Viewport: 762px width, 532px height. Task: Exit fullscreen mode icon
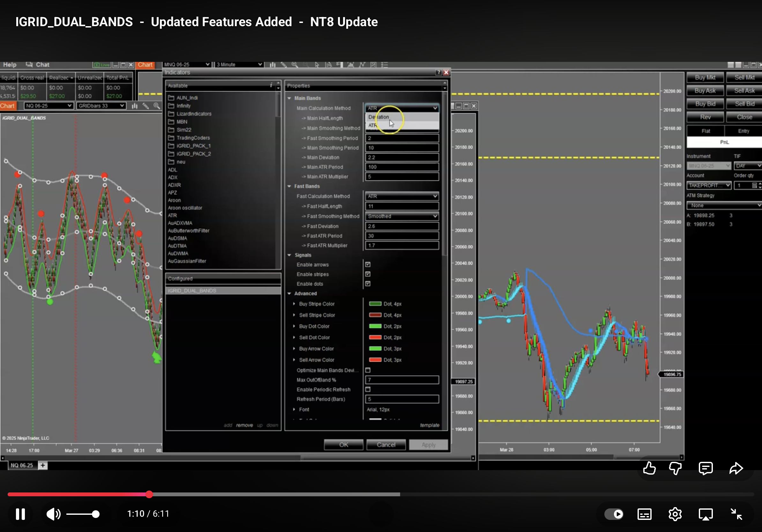[x=736, y=514]
